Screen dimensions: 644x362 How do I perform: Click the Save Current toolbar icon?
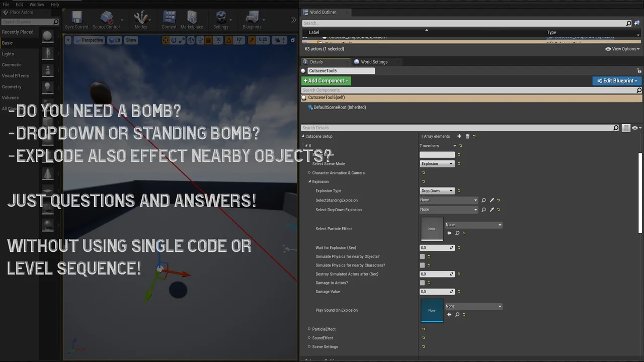click(76, 20)
